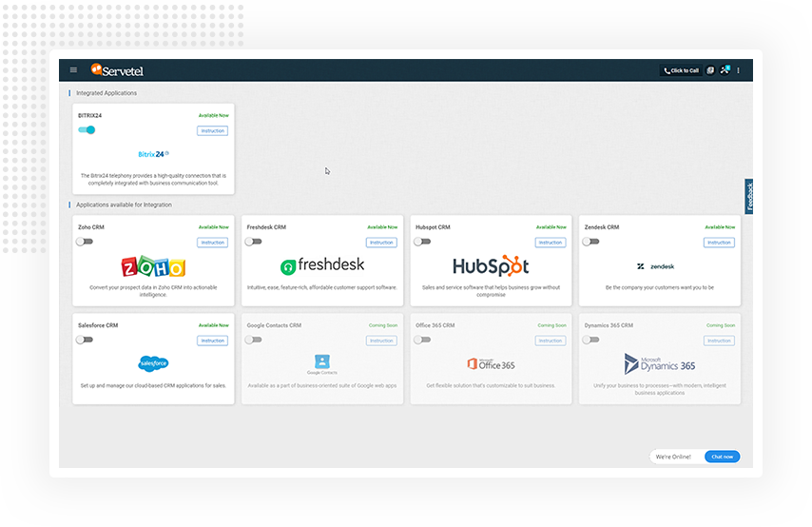Enable the Freshdesk CRM toggle
Viewport: 812px width, 527px height.
(x=253, y=242)
